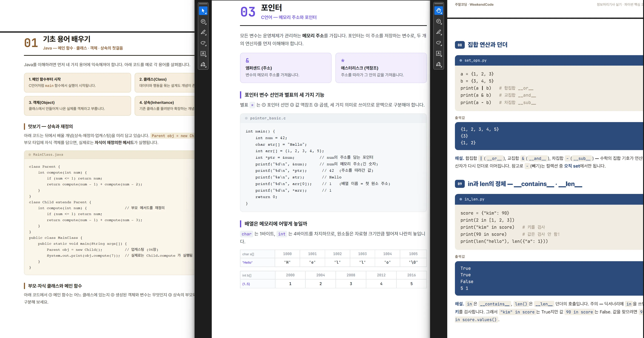The image size is (644, 338).
Task: Click the pointer_basic.c code file label
Action: tap(268, 118)
